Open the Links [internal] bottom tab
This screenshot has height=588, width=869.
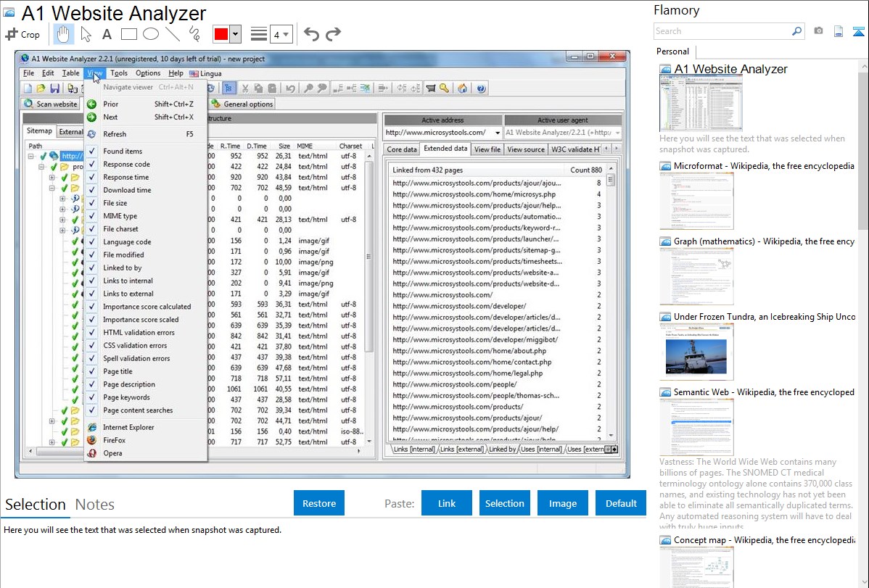tap(414, 450)
